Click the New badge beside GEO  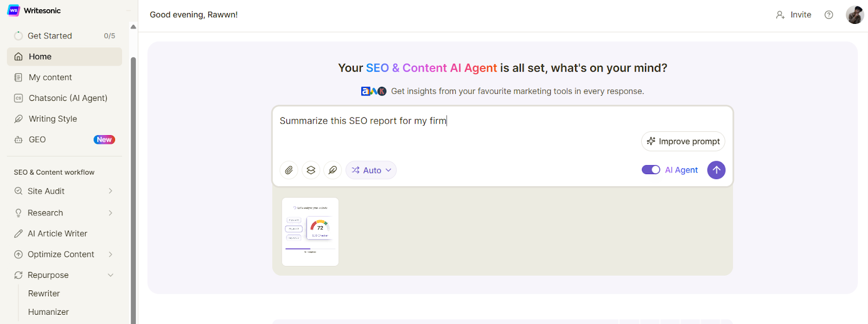(104, 139)
